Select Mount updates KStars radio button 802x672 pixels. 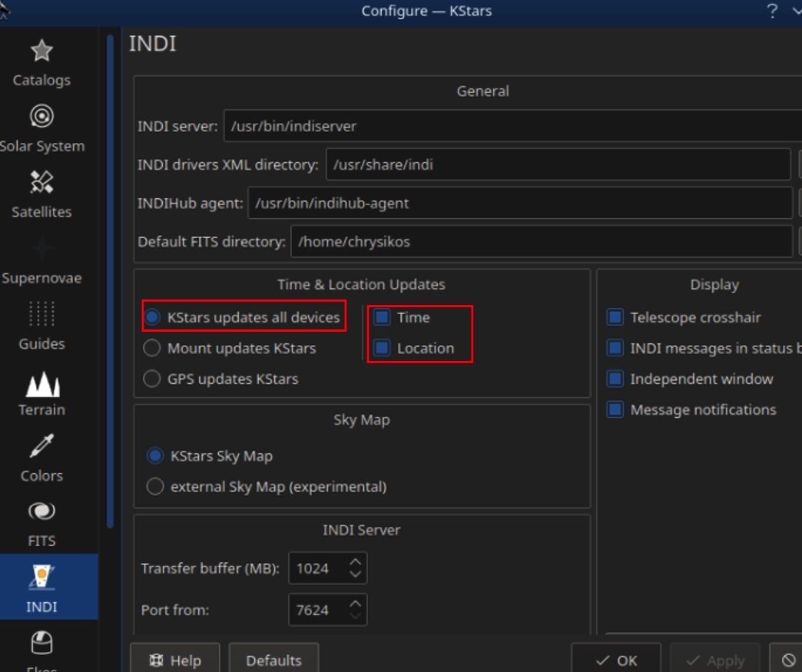pyautogui.click(x=154, y=348)
